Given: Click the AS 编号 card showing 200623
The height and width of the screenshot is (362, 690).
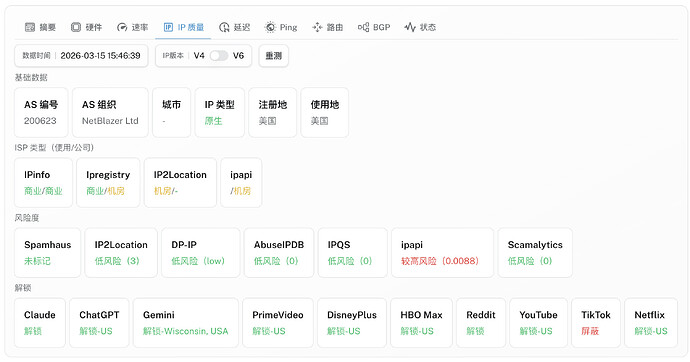Looking at the screenshot, I should click(x=41, y=113).
